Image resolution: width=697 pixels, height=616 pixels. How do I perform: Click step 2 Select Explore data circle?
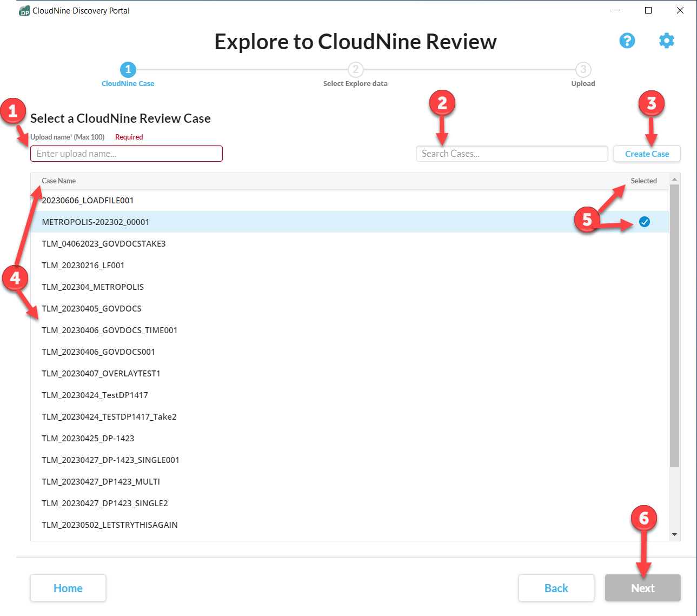point(355,69)
